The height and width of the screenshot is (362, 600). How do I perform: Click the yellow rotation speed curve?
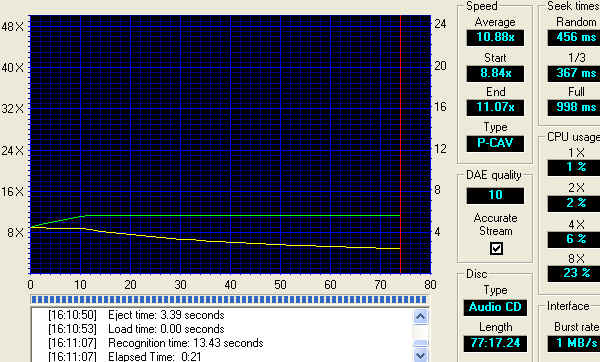coord(214,240)
